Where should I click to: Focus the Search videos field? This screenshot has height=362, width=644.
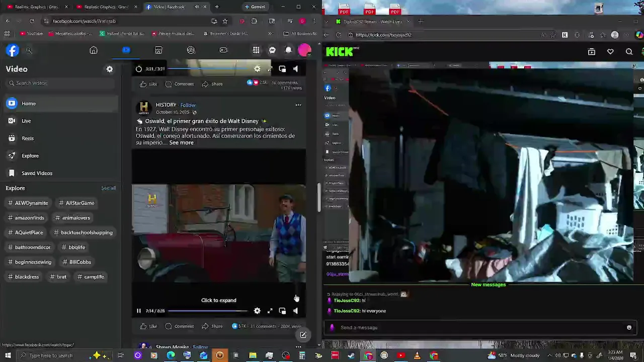pos(61,83)
